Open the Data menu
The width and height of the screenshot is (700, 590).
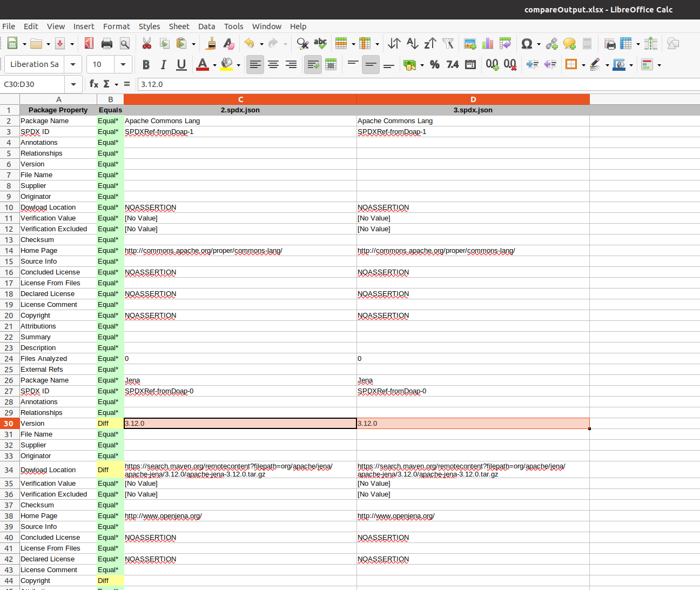click(206, 26)
